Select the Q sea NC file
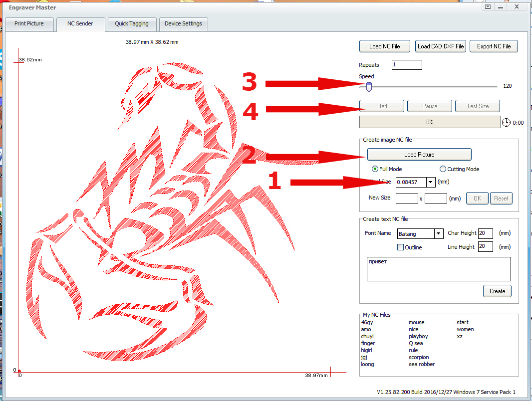Screen dimensions: 532x401 pyautogui.click(x=416, y=343)
